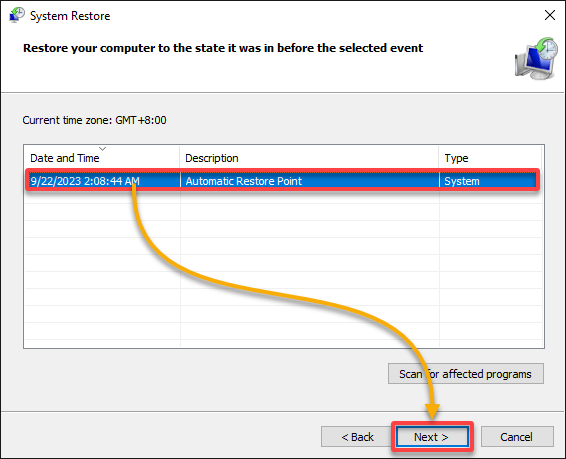Viewport: 566px width, 459px height.
Task: Click the System Restore title bar icon
Action: [x=17, y=15]
